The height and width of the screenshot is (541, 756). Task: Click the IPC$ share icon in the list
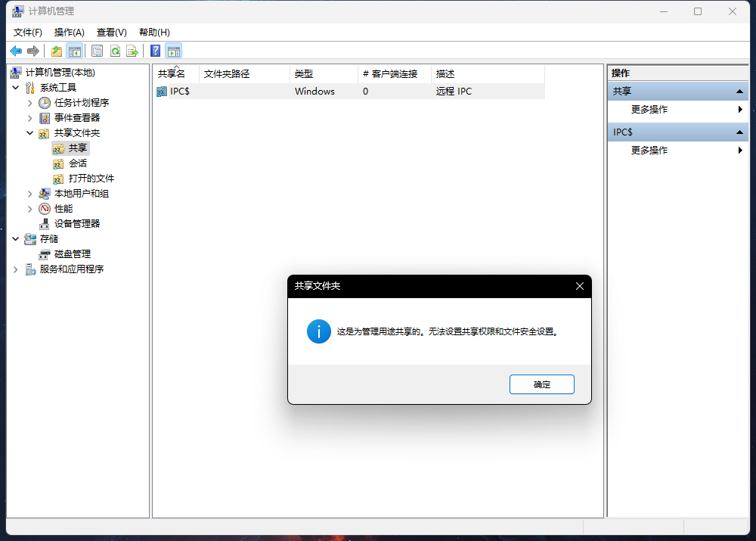point(162,92)
